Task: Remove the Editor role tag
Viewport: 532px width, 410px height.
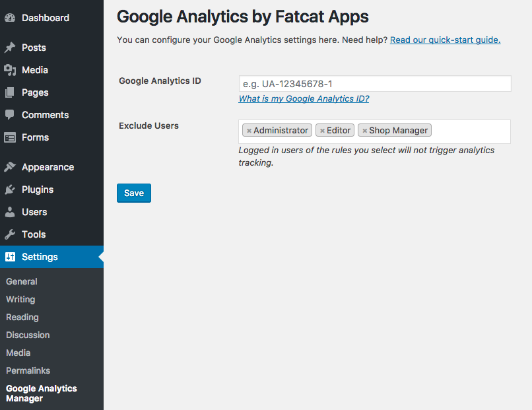Action: pos(322,131)
